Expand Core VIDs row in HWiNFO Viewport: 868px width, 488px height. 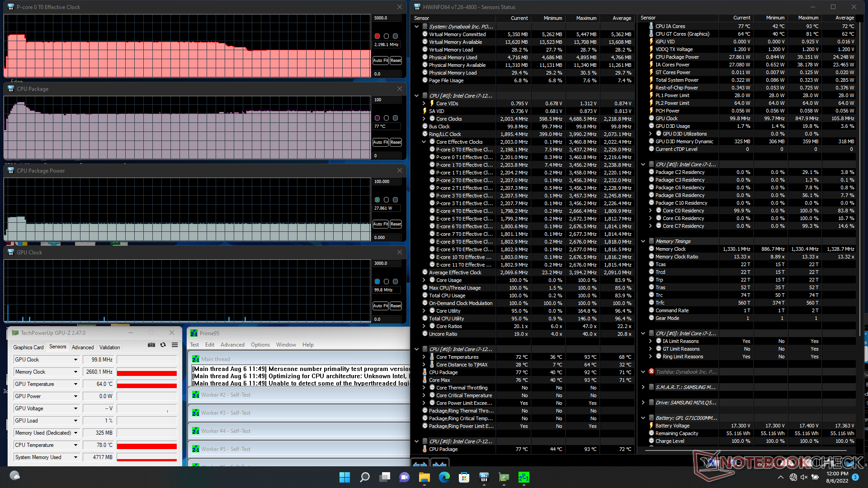point(424,103)
